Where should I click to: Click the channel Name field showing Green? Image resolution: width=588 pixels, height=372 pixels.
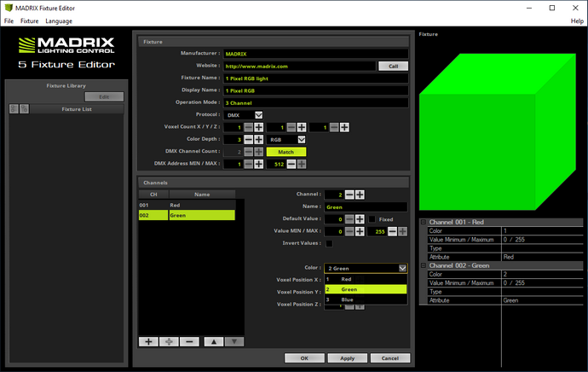point(366,206)
